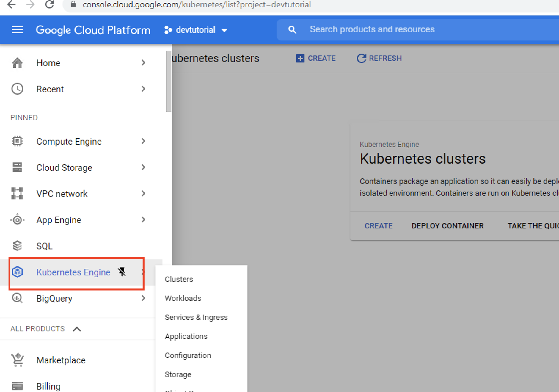Click the Recent clock icon
The width and height of the screenshot is (559, 392).
(x=17, y=89)
